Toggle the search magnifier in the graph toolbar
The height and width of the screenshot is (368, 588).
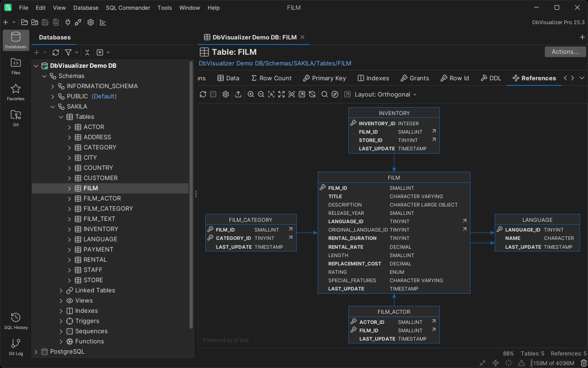pos(325,94)
